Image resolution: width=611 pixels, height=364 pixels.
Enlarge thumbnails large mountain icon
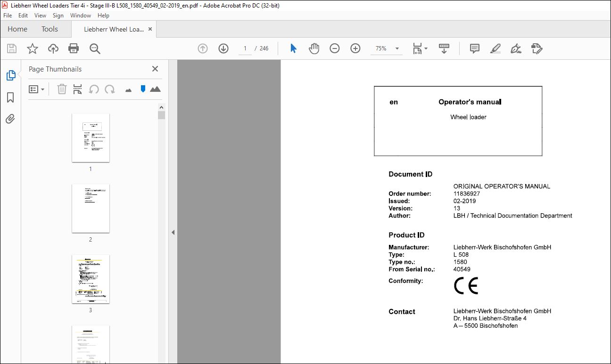click(155, 89)
